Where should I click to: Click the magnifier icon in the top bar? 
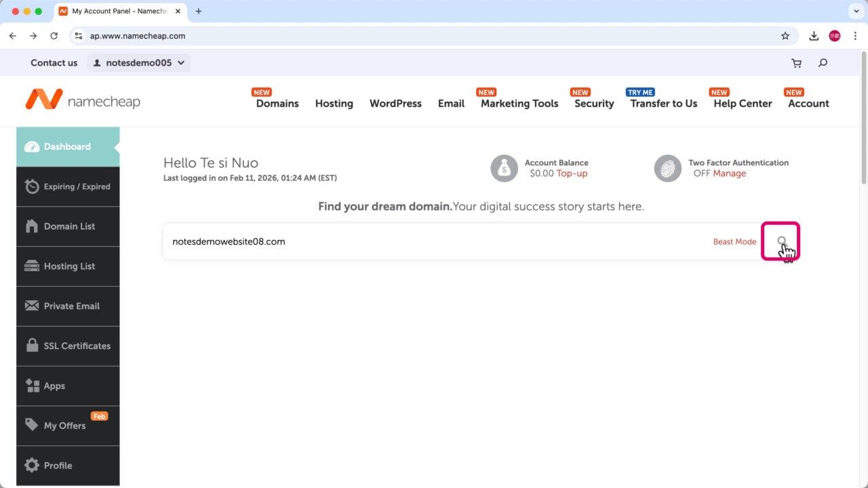pos(823,63)
